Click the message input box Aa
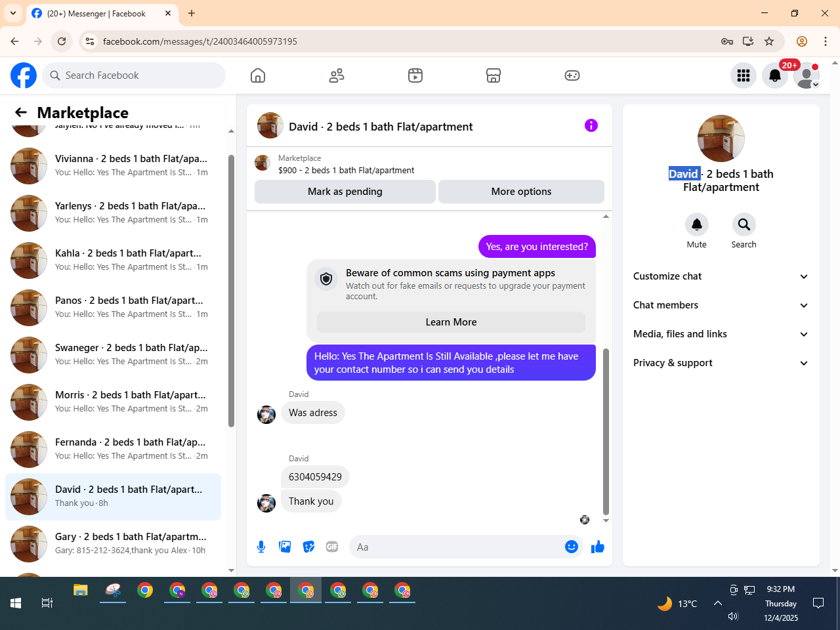The height and width of the screenshot is (630, 840). [x=456, y=547]
